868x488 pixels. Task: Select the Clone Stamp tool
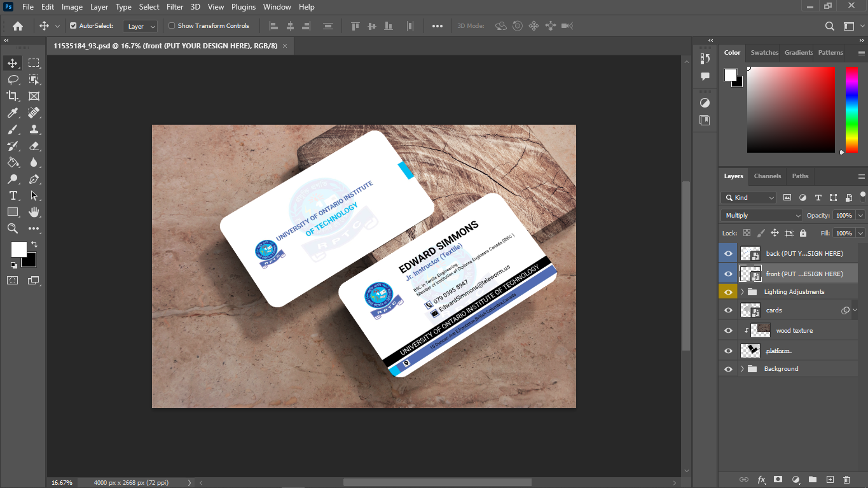(34, 129)
